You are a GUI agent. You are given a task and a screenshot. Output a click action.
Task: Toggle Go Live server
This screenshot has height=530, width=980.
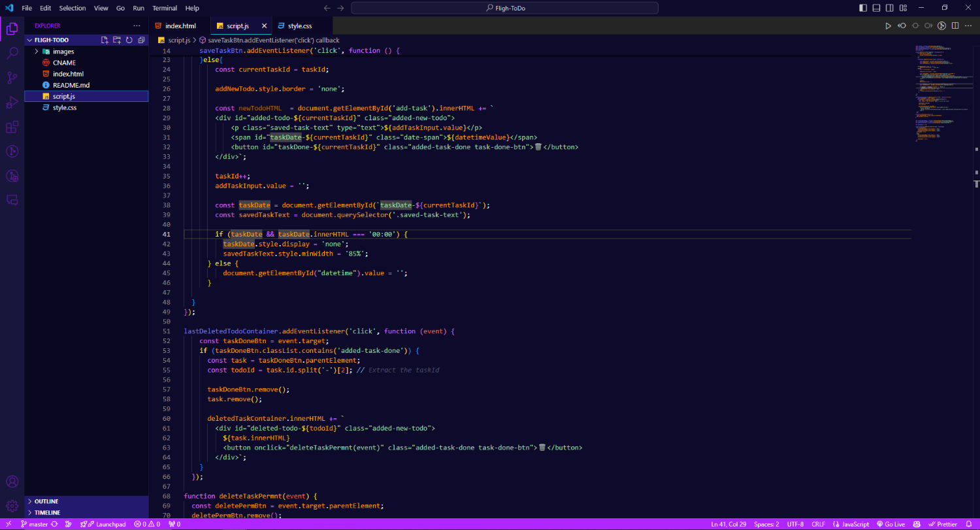click(x=891, y=524)
